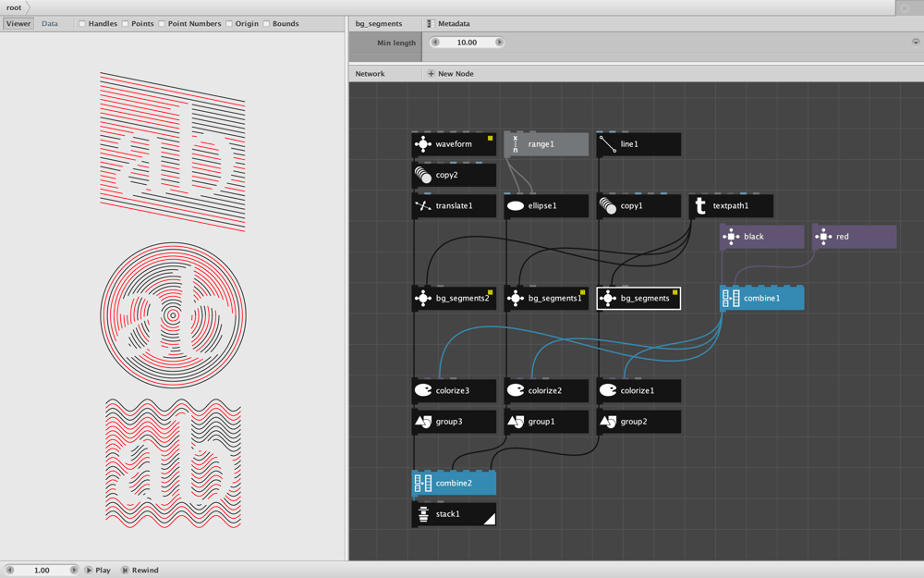
Task: Decrease the frame number stepper
Action: 9,571
